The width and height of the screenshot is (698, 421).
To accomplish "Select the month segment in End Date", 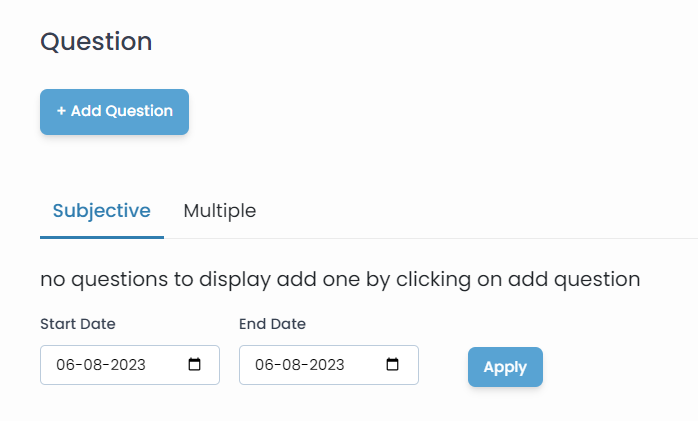I will click(x=288, y=365).
